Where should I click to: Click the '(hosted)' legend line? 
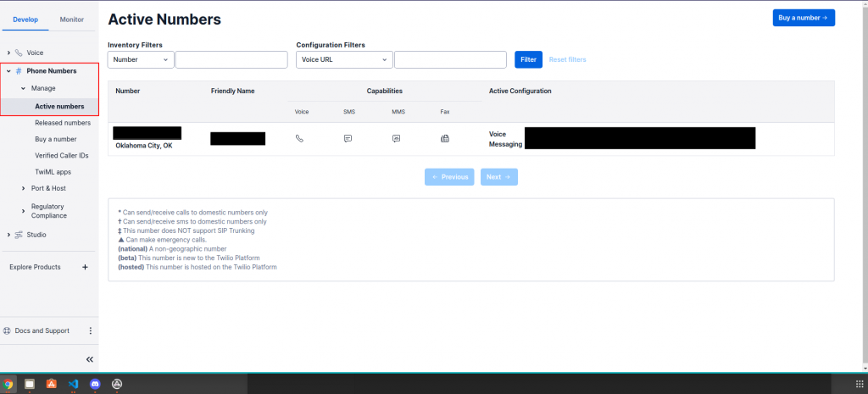point(197,267)
